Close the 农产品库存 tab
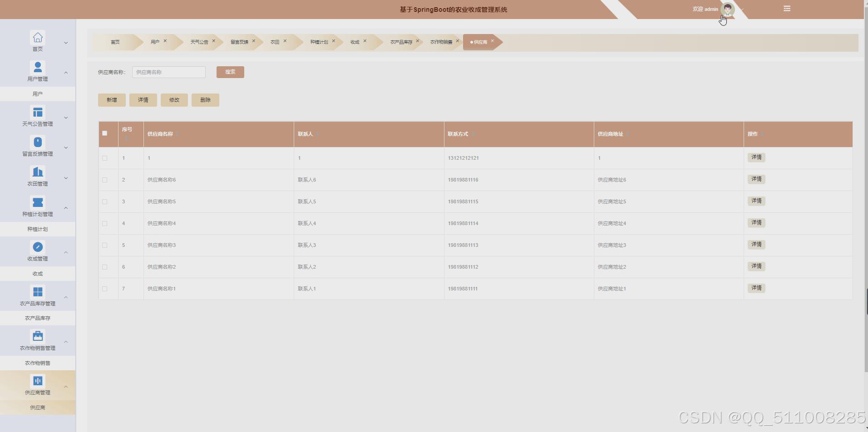Image resolution: width=868 pixels, height=432 pixels. click(x=418, y=41)
